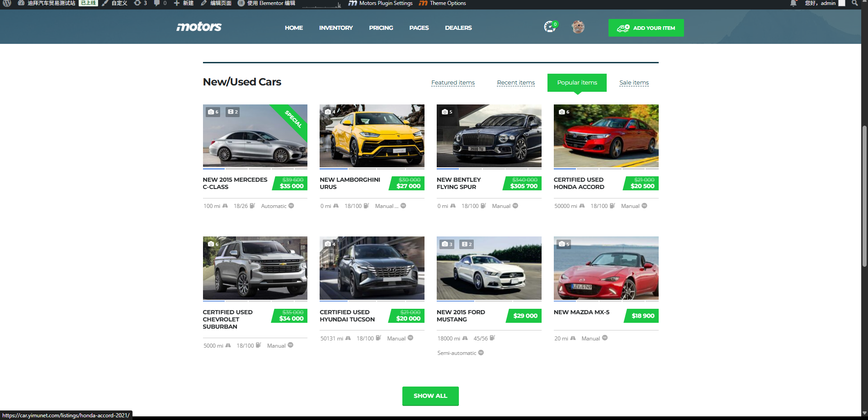Open NEW 2015 FORD MUSTANG title
868x420 pixels.
click(461, 316)
